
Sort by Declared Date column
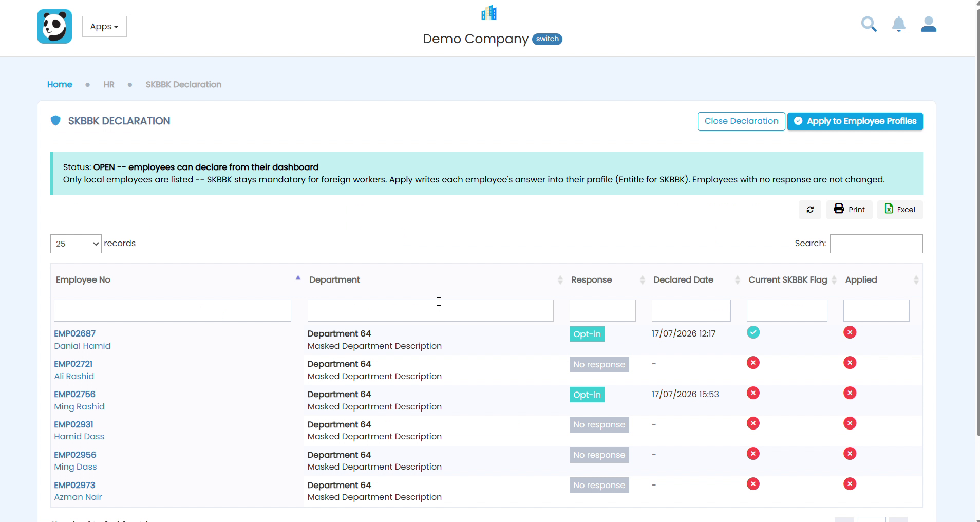(x=695, y=280)
